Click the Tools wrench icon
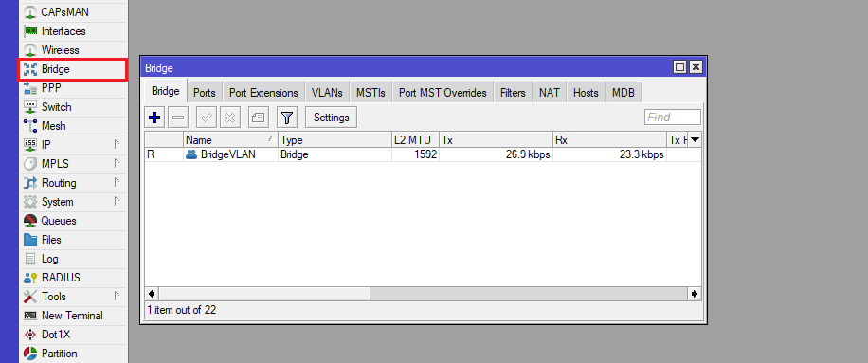The width and height of the screenshot is (868, 363). 30,297
